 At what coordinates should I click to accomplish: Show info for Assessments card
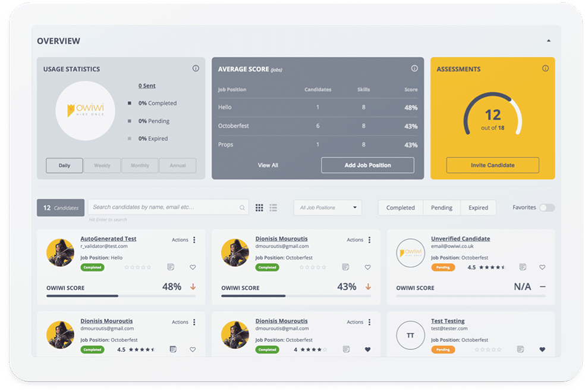(545, 68)
